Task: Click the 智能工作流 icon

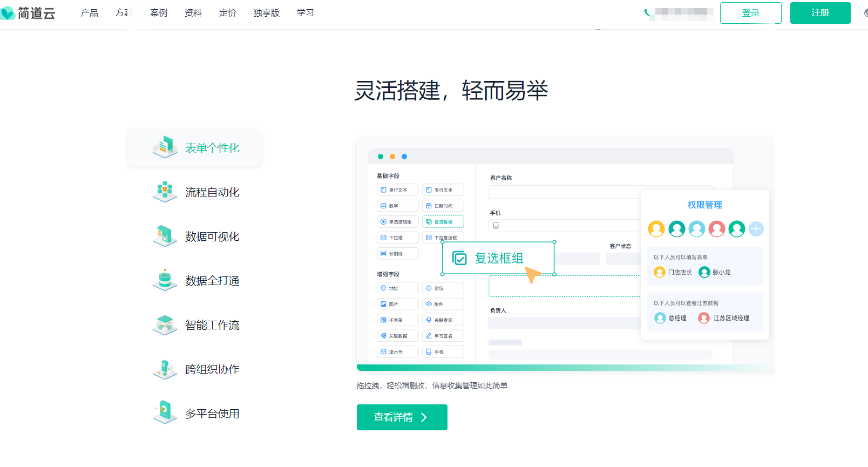Action: 165,324
